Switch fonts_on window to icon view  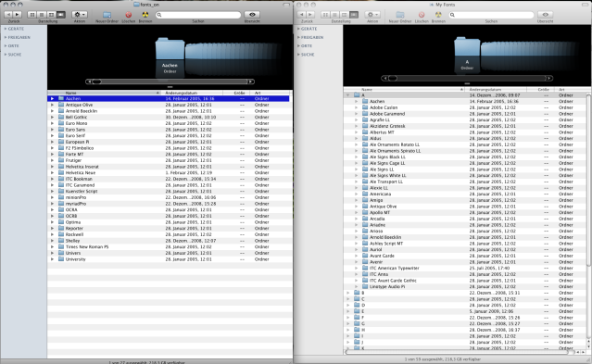(x=32, y=14)
